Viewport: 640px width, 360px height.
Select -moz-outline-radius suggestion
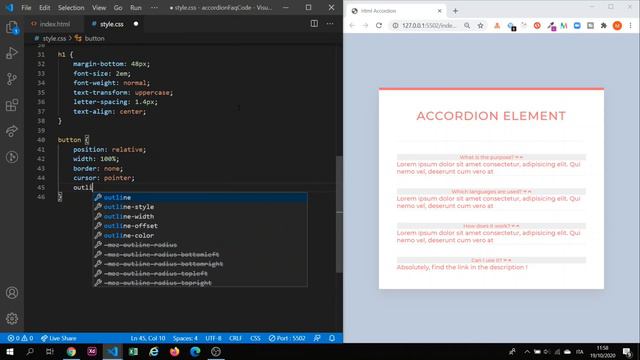coord(200,245)
